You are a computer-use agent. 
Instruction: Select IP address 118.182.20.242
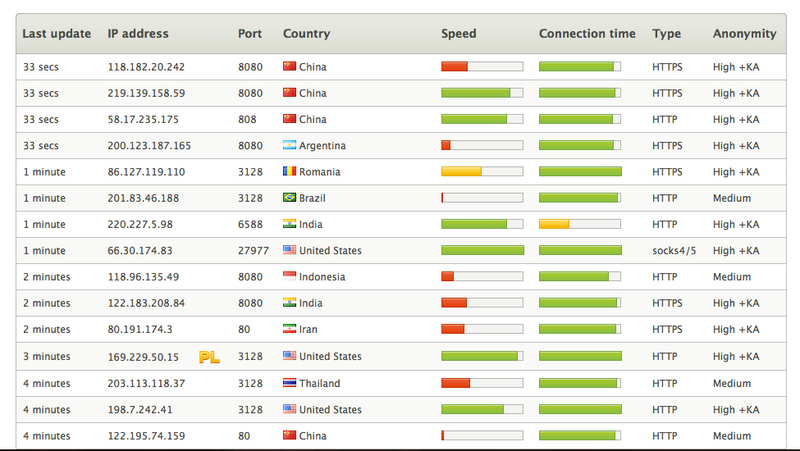[x=146, y=67]
